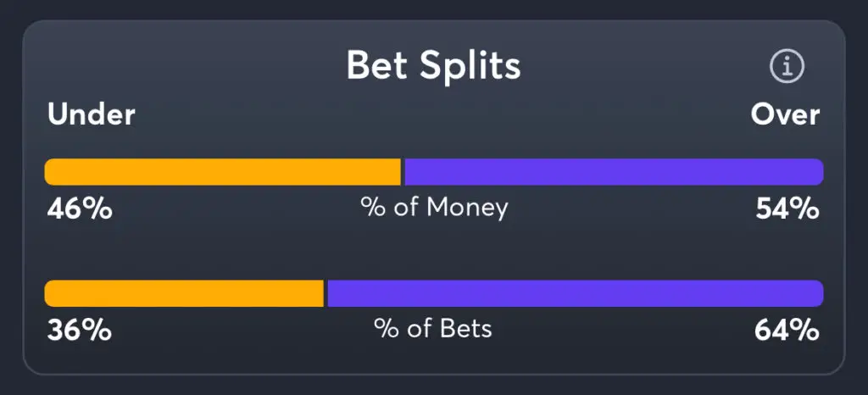
Task: Click the divider gap in the Money bar
Action: tap(403, 172)
